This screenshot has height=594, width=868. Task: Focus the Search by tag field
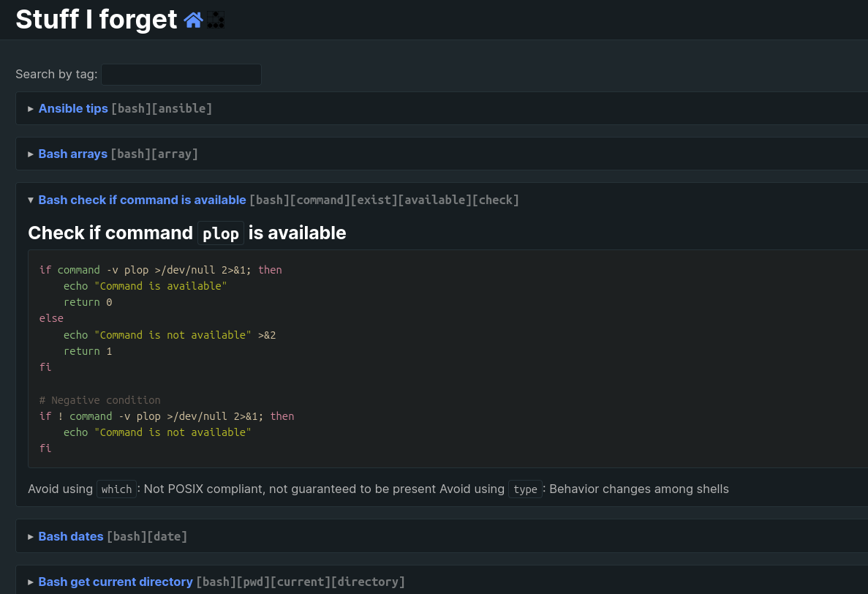(181, 75)
